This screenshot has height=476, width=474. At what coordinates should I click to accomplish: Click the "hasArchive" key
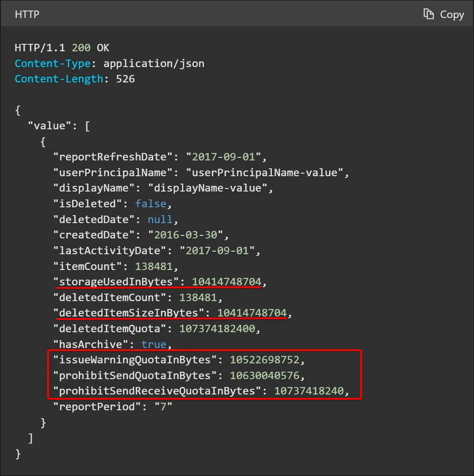point(91,345)
